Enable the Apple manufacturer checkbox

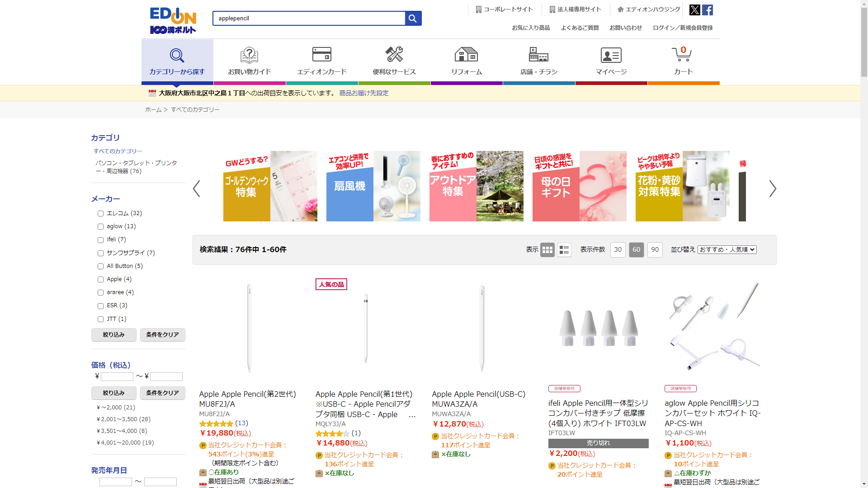click(x=100, y=280)
